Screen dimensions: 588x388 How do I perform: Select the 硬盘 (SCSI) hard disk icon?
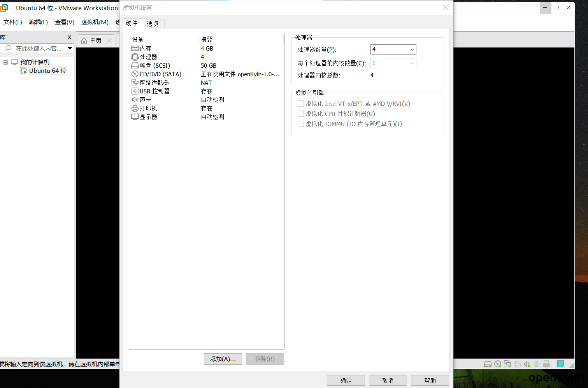(135, 65)
